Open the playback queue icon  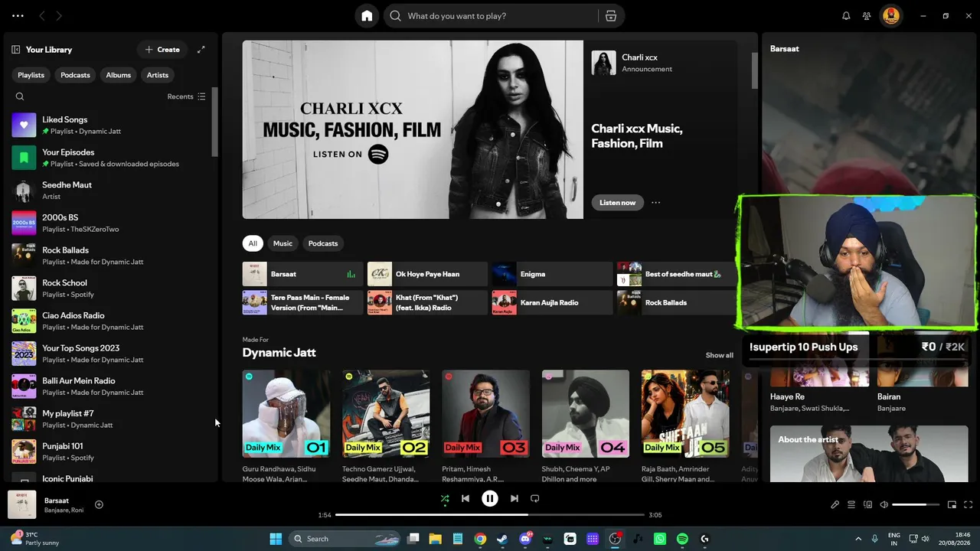coord(851,504)
